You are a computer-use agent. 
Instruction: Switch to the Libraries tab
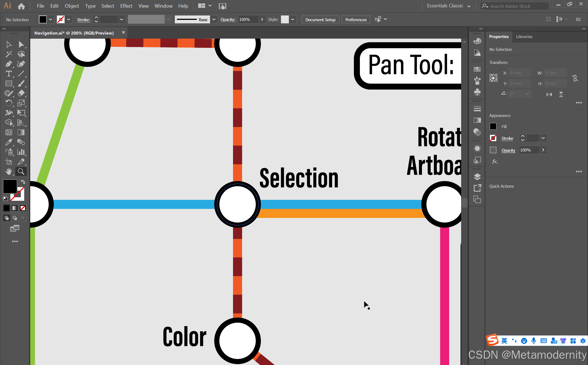pyautogui.click(x=524, y=37)
